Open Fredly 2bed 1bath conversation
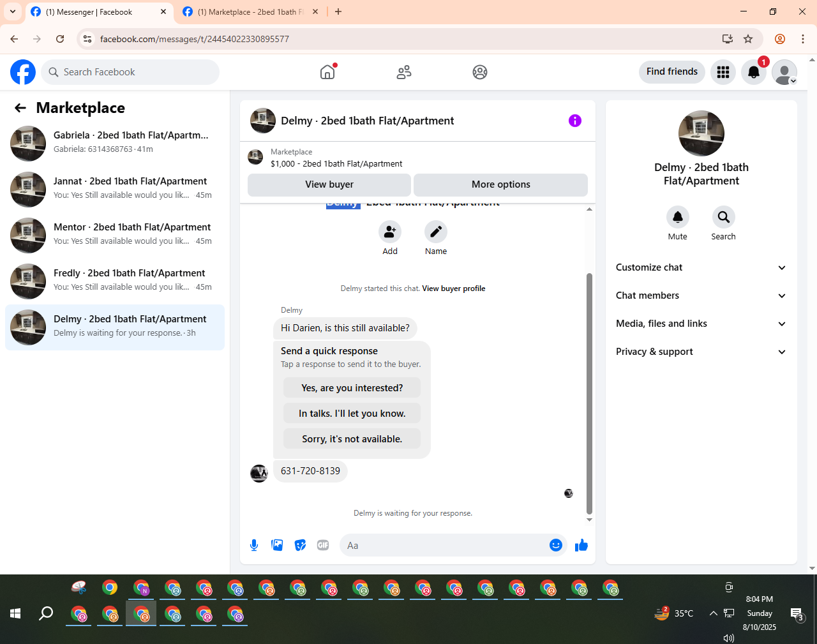817x644 pixels. [115, 281]
